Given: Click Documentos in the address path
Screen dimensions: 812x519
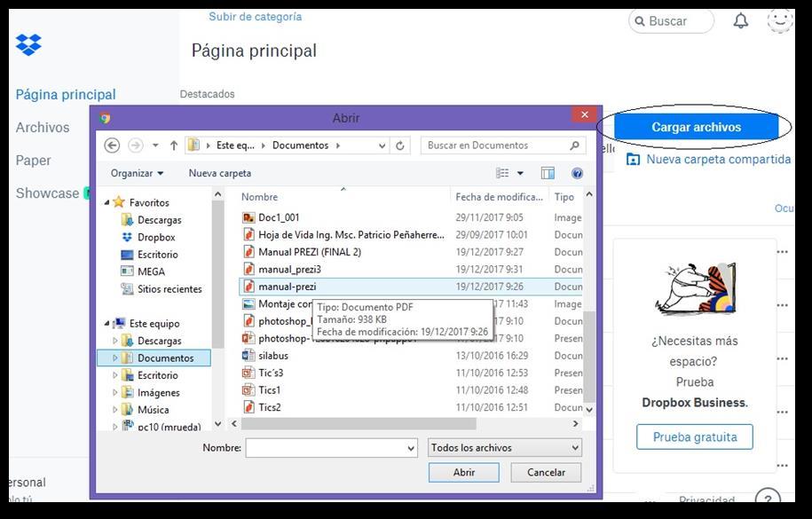Looking at the screenshot, I should [x=300, y=145].
